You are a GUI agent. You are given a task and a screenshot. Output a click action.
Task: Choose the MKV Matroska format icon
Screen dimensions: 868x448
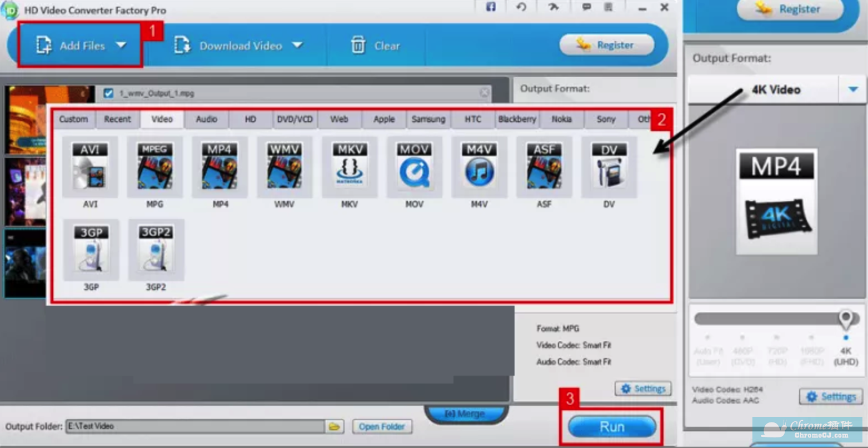tap(350, 167)
